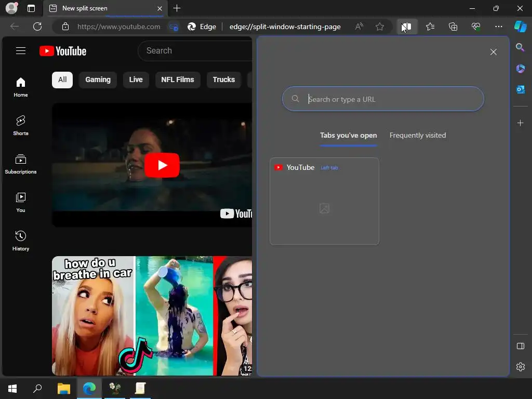Open the tab actions menu icon
Viewport: 532px width, 399px height.
pos(31,8)
